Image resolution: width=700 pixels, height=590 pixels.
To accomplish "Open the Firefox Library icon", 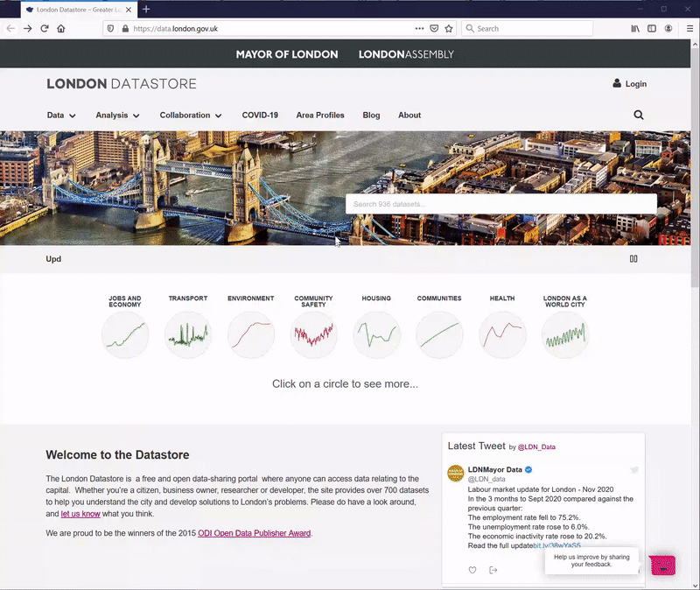I will [x=635, y=29].
